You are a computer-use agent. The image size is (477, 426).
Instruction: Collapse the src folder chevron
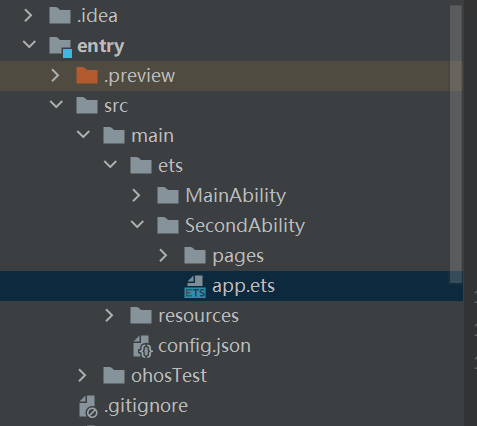pos(56,104)
